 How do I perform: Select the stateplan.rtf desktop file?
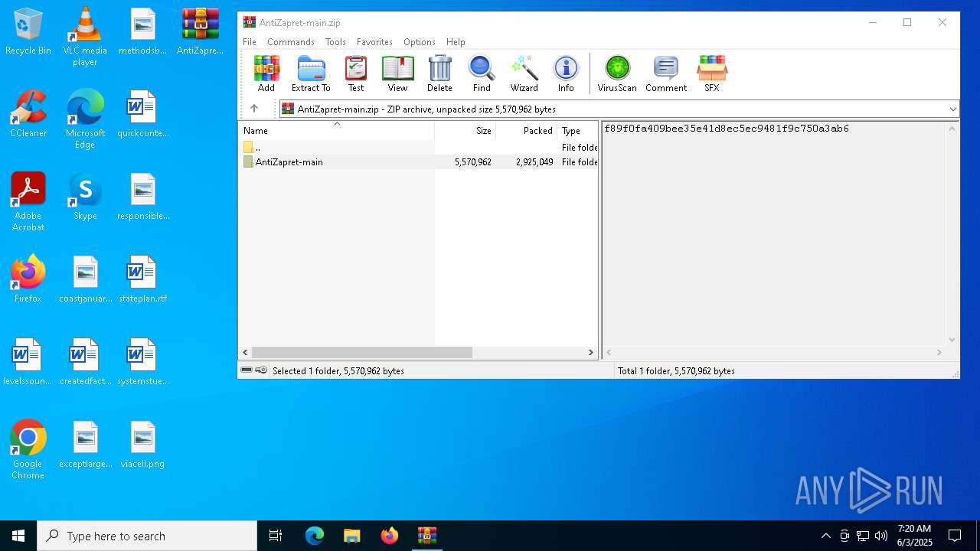coord(142,279)
